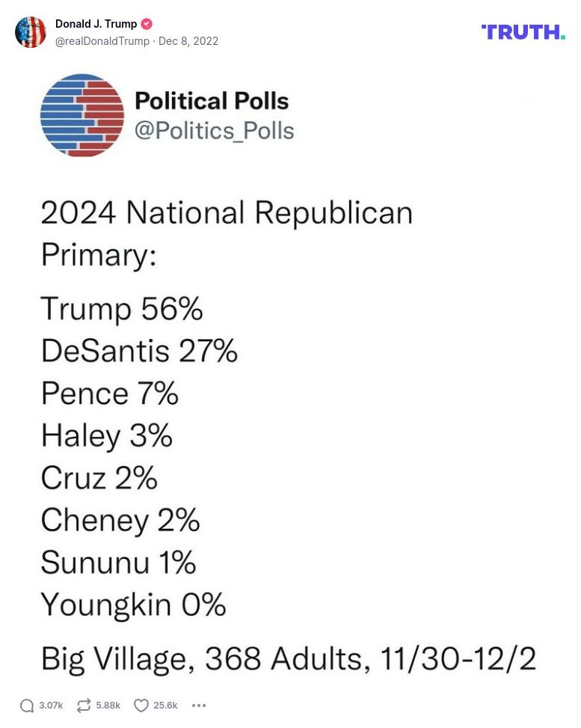Click the TRUTH logo
The width and height of the screenshot is (581, 728).
tap(523, 32)
